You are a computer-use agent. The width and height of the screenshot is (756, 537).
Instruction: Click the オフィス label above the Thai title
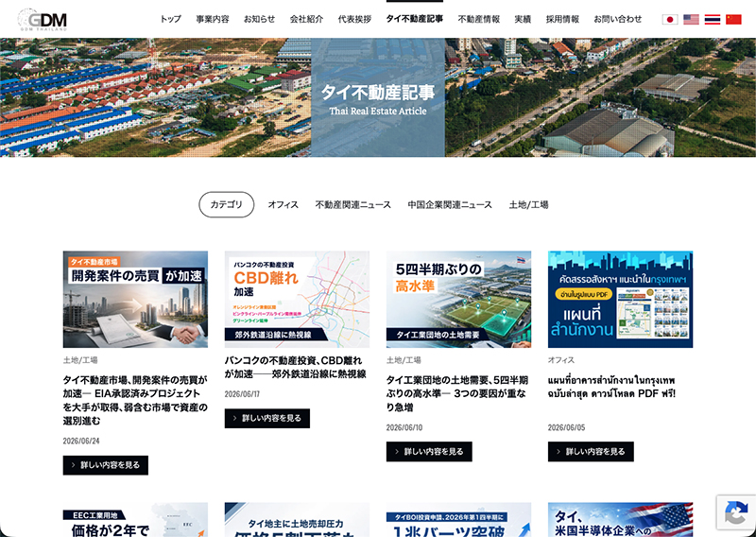561,360
